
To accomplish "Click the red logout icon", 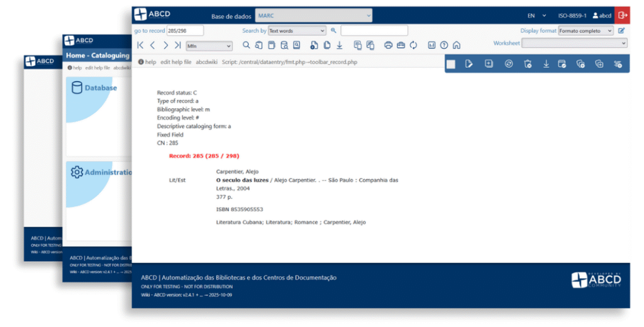I will (623, 15).
